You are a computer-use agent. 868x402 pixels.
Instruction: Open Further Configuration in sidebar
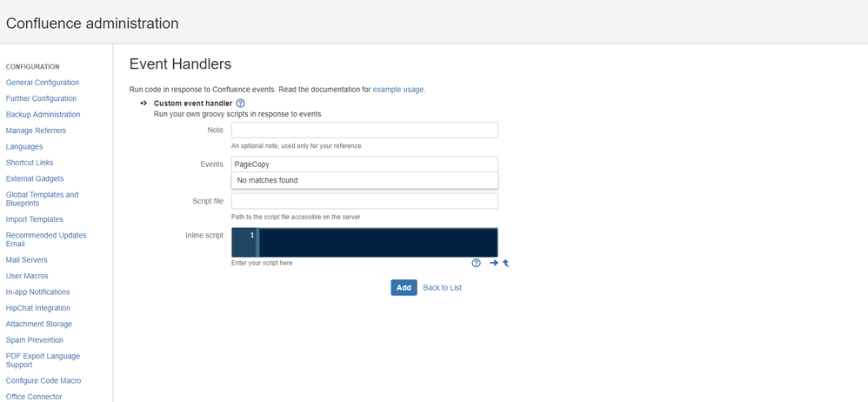[x=41, y=98]
